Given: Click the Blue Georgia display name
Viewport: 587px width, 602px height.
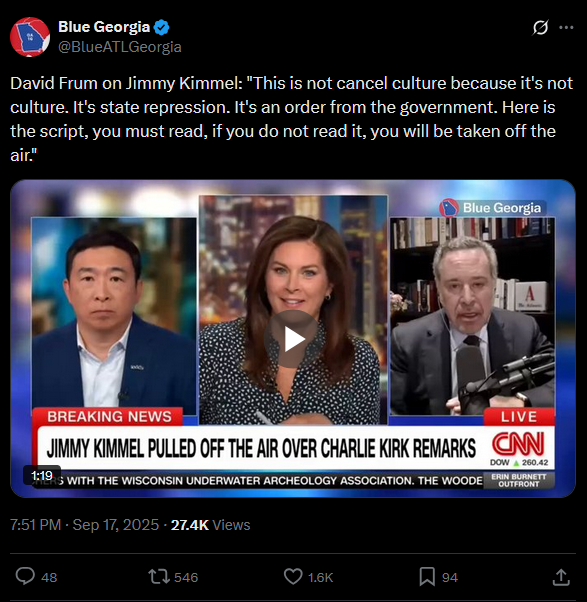Looking at the screenshot, I should point(104,27).
